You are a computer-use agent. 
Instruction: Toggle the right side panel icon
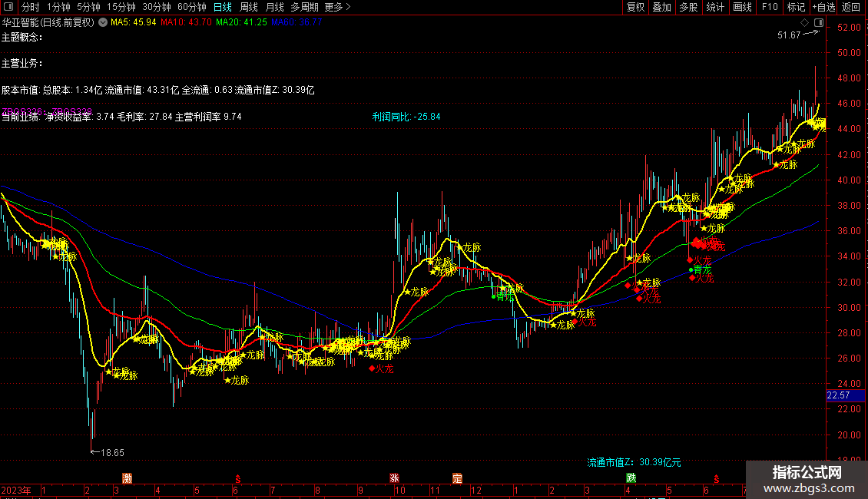coord(819,23)
